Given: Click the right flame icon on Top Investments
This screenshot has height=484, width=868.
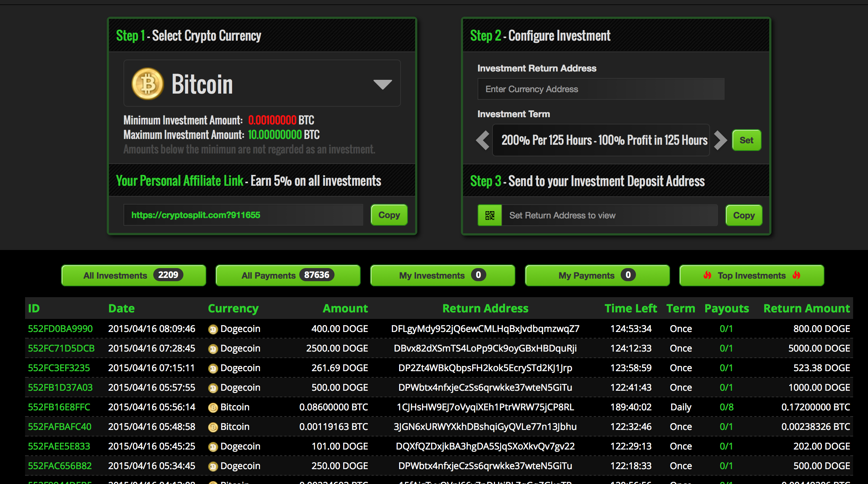Looking at the screenshot, I should click(796, 275).
